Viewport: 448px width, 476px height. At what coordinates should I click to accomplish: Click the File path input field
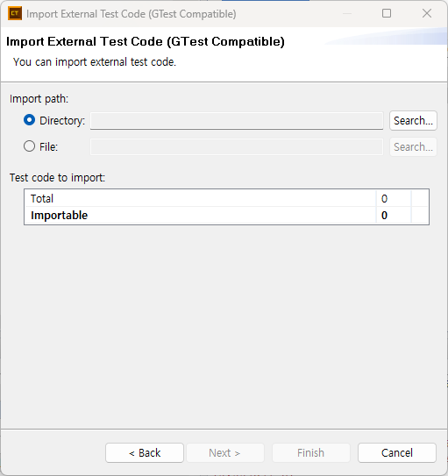click(237, 147)
